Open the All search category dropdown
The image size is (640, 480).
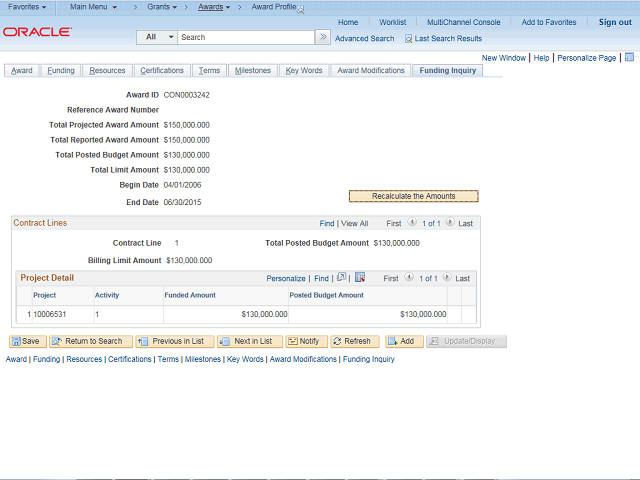coord(157,37)
